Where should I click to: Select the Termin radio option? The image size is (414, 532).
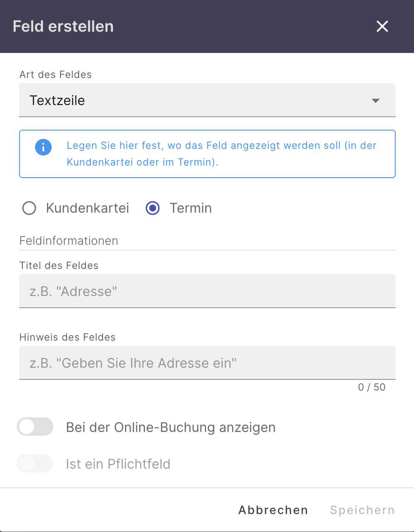[152, 208]
